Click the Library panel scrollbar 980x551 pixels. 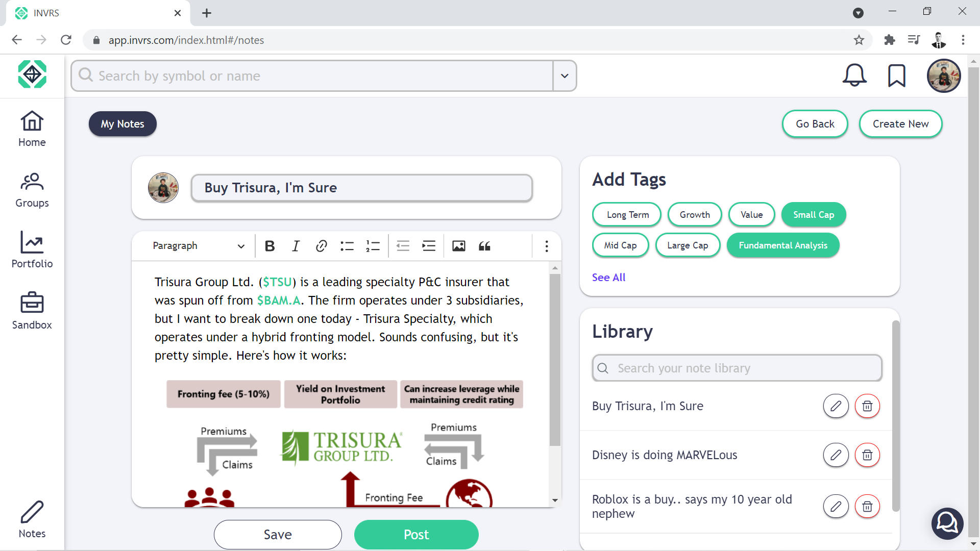tap(896, 415)
